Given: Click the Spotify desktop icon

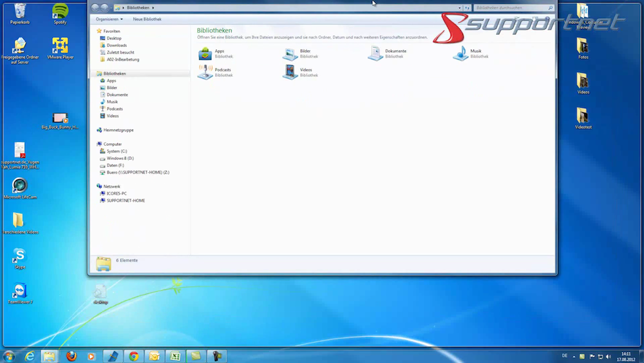Looking at the screenshot, I should tap(60, 12).
